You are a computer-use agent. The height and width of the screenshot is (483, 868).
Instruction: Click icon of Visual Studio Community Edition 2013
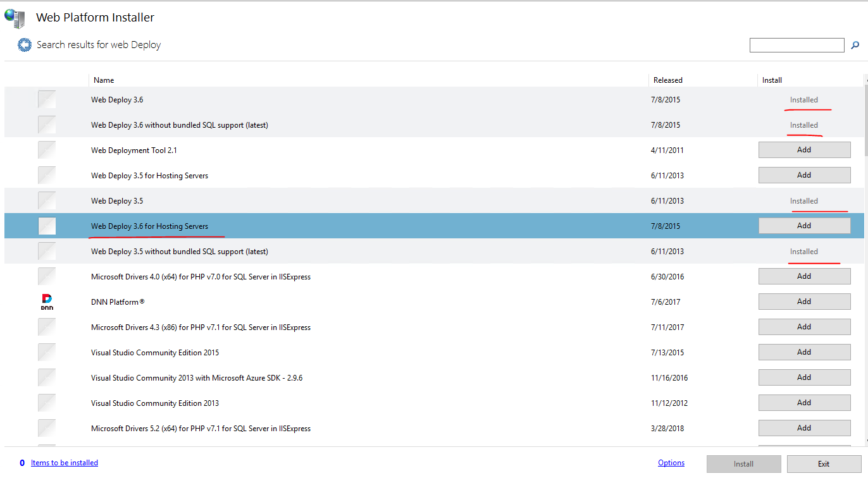click(47, 403)
